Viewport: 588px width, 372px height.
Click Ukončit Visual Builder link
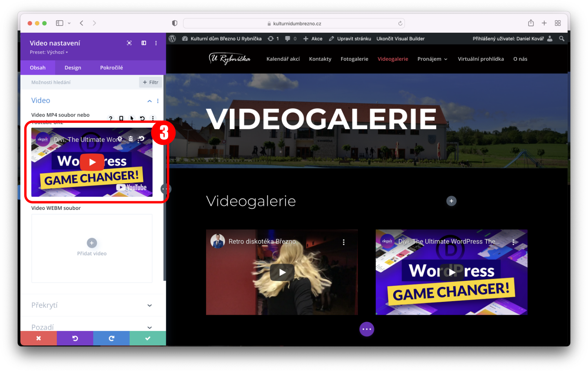pos(400,39)
